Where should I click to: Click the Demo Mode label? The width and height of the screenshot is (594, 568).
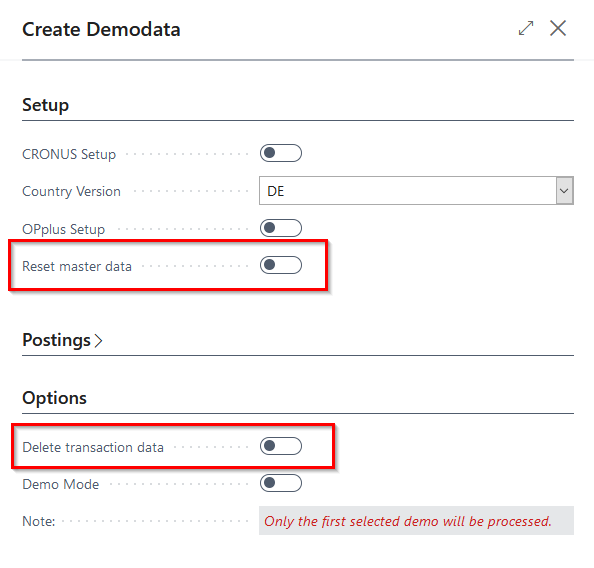(x=61, y=484)
